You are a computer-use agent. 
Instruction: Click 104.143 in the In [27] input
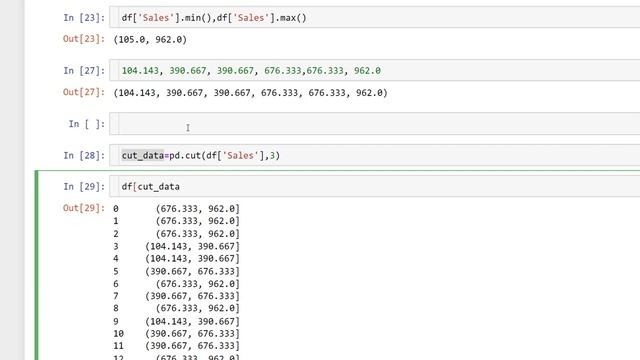pyautogui.click(x=140, y=71)
